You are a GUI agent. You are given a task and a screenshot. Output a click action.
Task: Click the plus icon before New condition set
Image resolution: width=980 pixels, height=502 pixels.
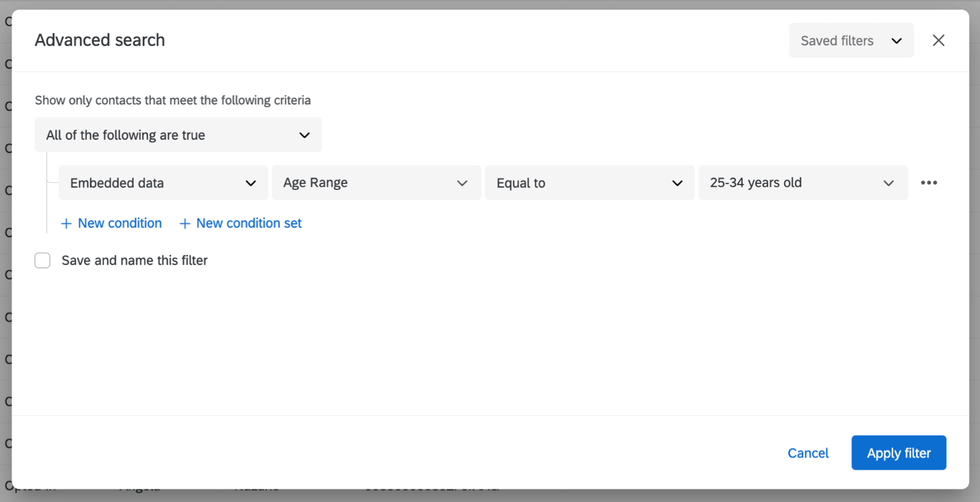(184, 224)
